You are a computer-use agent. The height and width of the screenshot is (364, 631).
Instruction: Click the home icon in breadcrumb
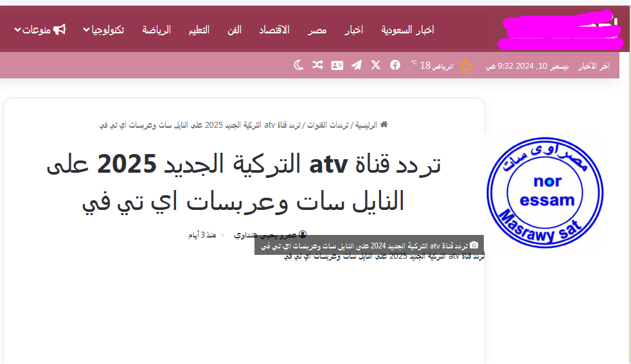[384, 125]
